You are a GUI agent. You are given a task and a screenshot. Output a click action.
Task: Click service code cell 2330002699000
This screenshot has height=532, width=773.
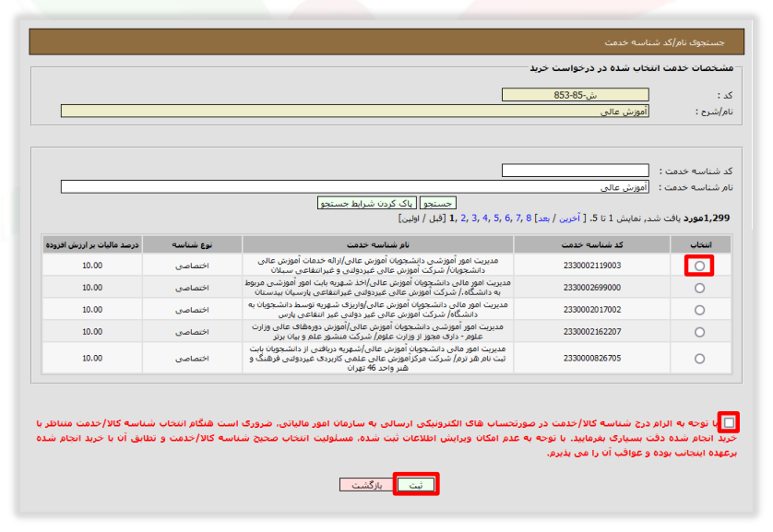pos(592,288)
